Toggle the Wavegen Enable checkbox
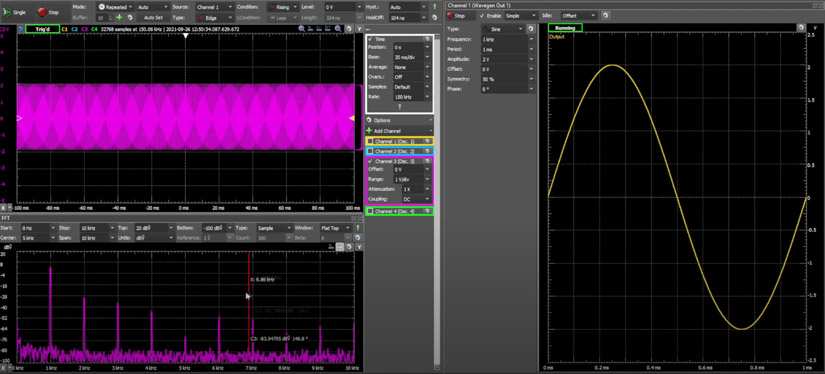 (x=481, y=16)
